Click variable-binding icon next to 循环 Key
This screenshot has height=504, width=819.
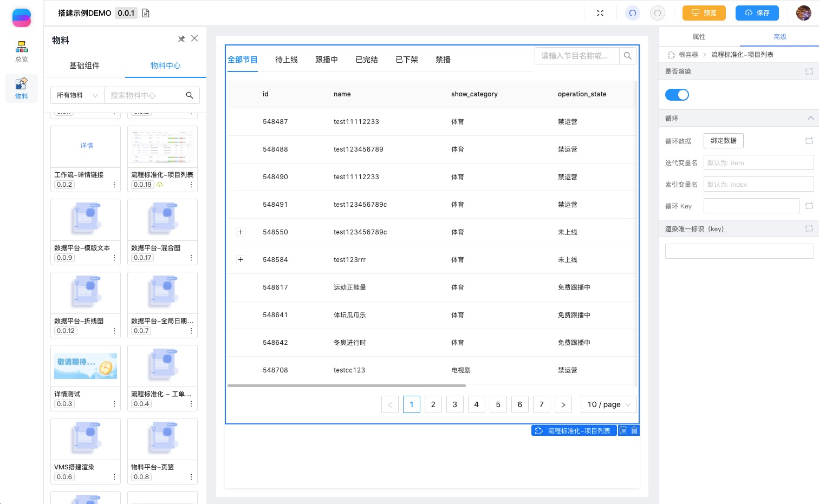pos(809,206)
